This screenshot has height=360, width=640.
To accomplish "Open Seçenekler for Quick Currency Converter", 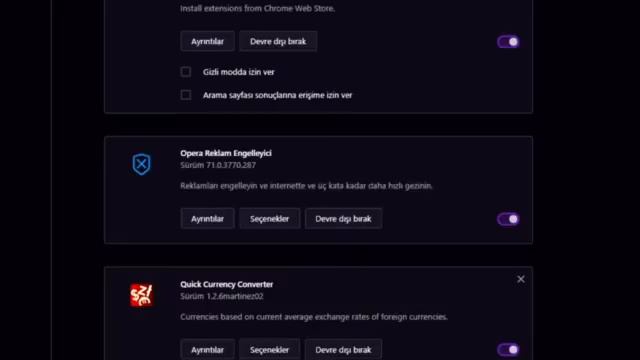I will click(269, 349).
